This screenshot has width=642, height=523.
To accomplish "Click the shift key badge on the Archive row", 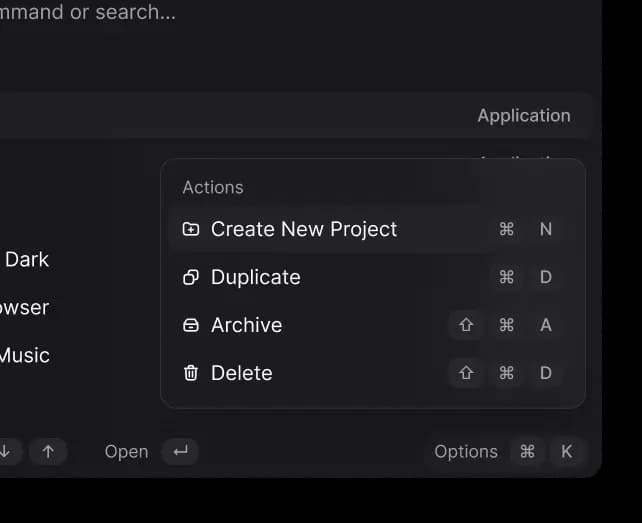I will (x=466, y=325).
